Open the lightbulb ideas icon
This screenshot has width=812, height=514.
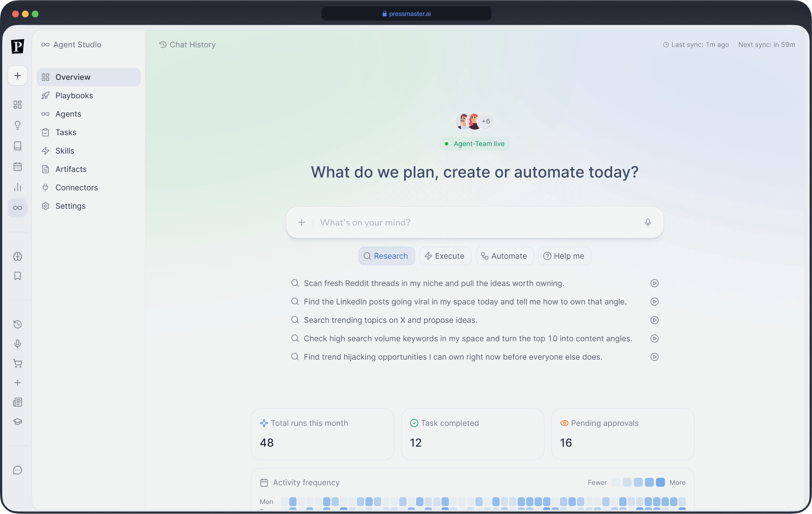click(18, 125)
